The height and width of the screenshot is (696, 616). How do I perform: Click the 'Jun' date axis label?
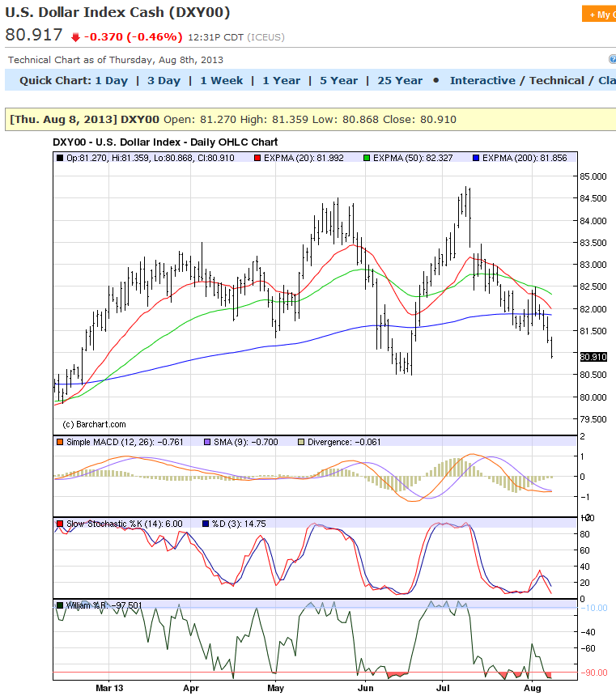pyautogui.click(x=366, y=688)
